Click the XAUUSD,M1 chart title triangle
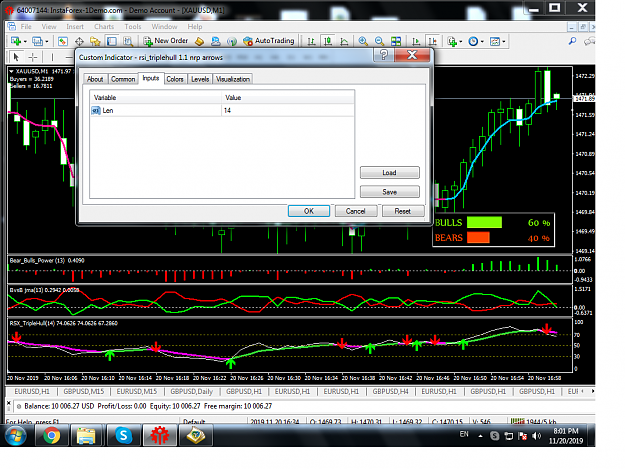The image size is (625, 469). click(x=12, y=71)
